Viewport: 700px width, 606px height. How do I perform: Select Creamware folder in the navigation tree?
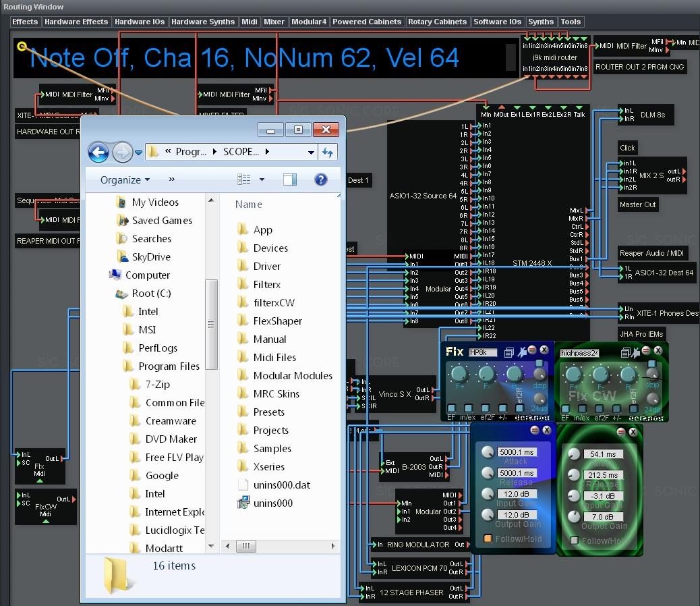point(171,421)
